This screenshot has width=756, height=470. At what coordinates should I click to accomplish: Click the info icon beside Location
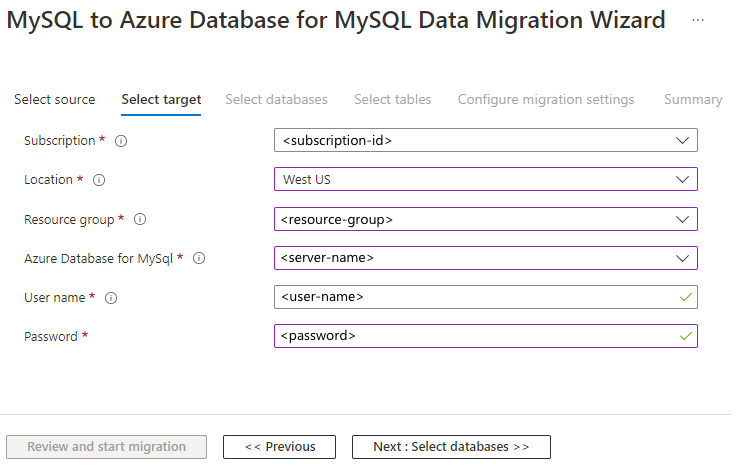point(99,180)
